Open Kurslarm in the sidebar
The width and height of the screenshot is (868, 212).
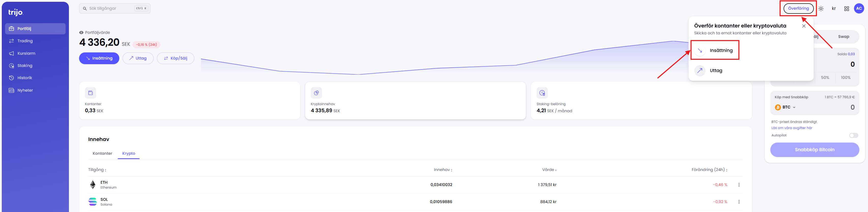pyautogui.click(x=35, y=53)
